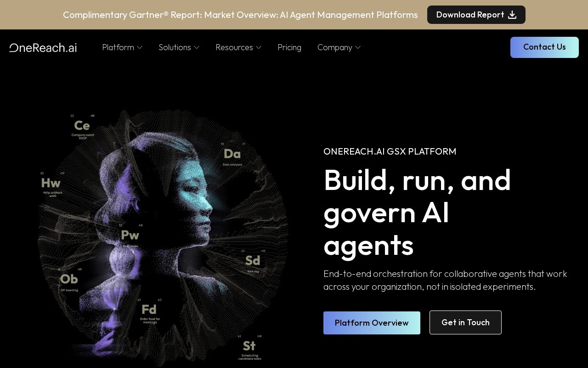Click the 'Hw' Help unblock work element
Screen dimensions: 588x368
coord(51,185)
